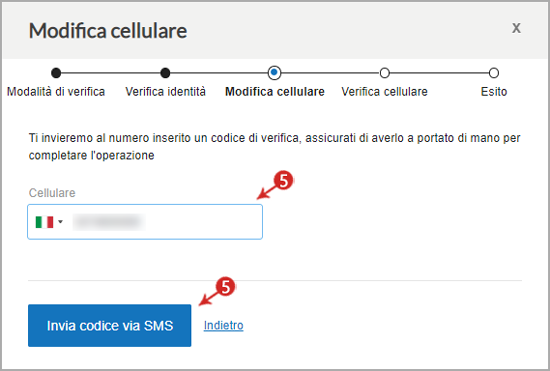Select the bold Modifica cellulare step label
The height and width of the screenshot is (371, 550).
click(275, 92)
